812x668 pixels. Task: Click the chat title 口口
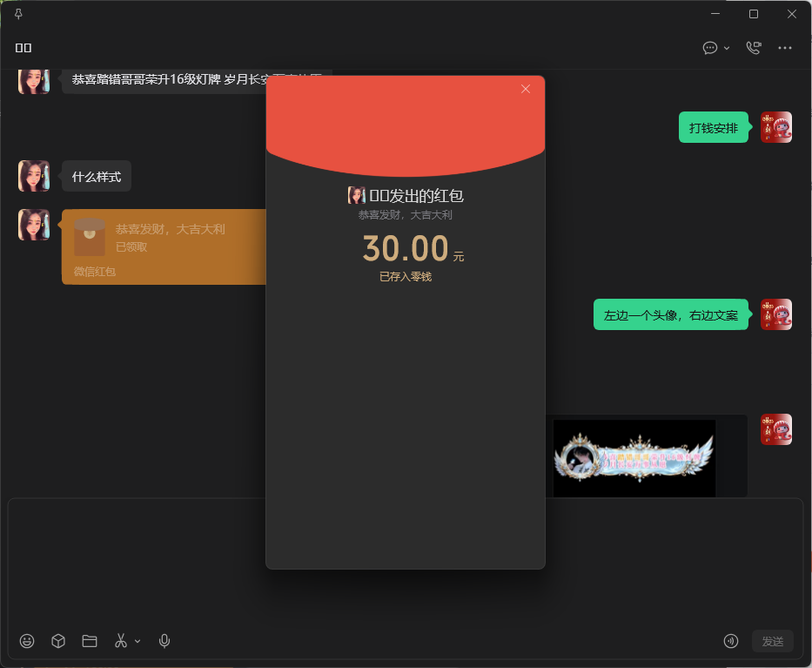click(23, 48)
